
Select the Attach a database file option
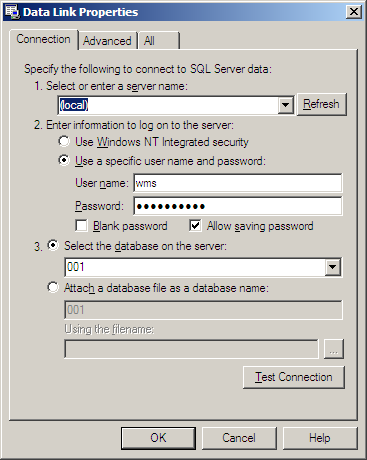pos(53,287)
